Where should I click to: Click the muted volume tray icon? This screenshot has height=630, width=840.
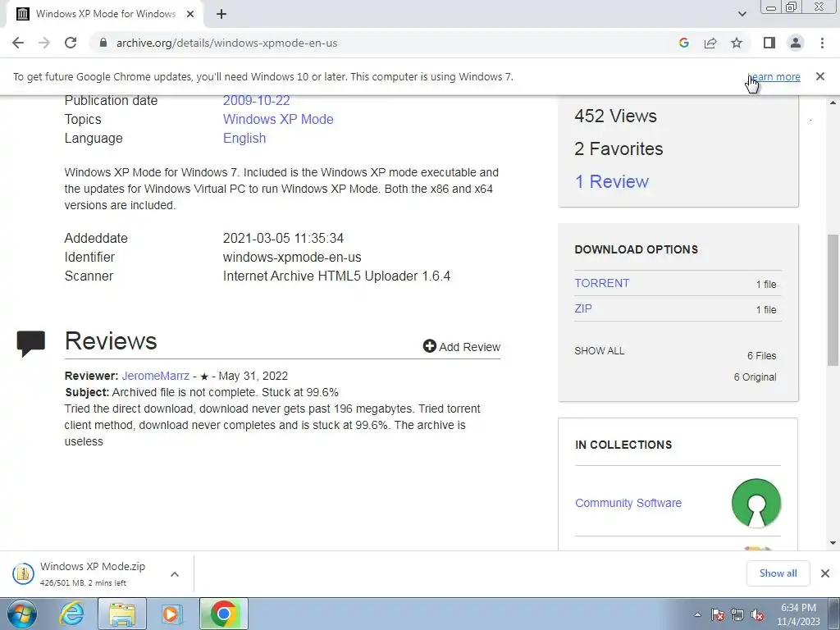point(757,614)
